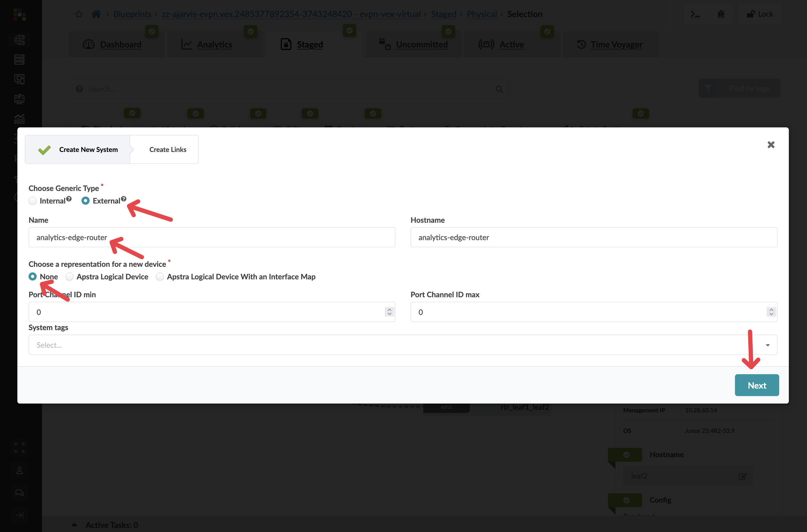
Task: Open the terminal/CLI console panel
Action: click(695, 14)
